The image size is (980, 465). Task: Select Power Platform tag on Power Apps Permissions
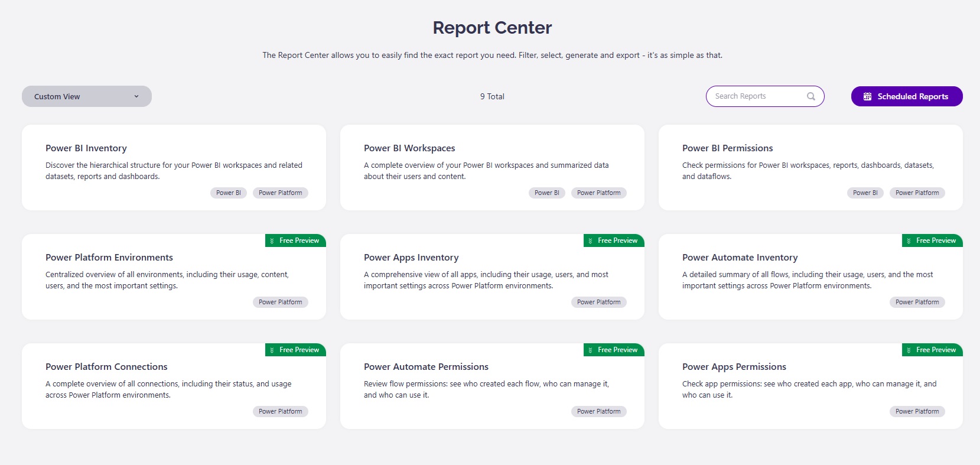(x=917, y=411)
